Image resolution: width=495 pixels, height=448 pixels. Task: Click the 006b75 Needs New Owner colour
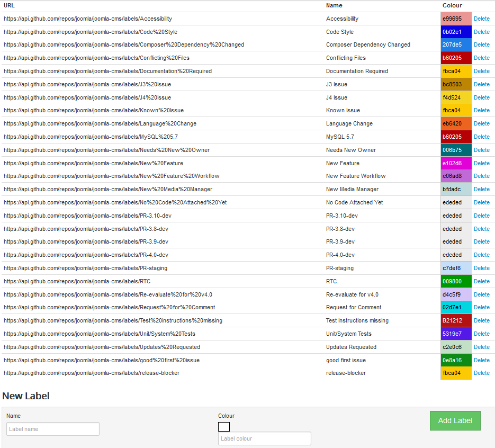[x=456, y=150]
